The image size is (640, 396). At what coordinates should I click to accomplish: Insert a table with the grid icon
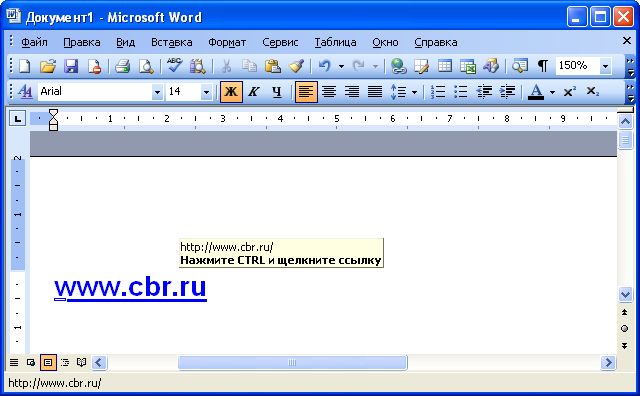[x=445, y=66]
